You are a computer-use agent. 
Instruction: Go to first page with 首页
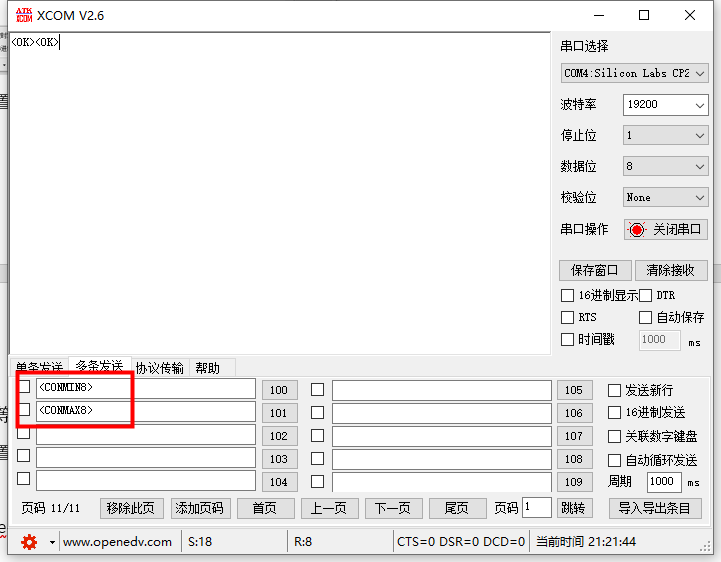click(x=265, y=508)
